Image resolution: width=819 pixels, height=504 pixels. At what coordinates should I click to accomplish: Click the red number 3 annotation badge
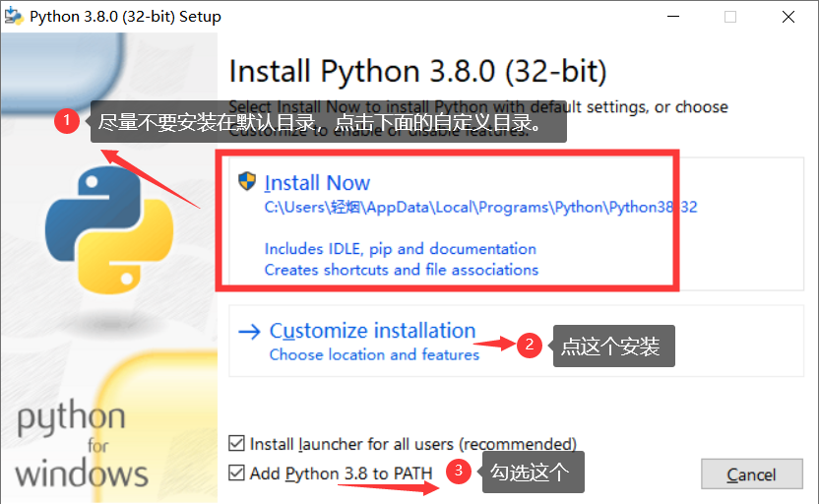457,472
